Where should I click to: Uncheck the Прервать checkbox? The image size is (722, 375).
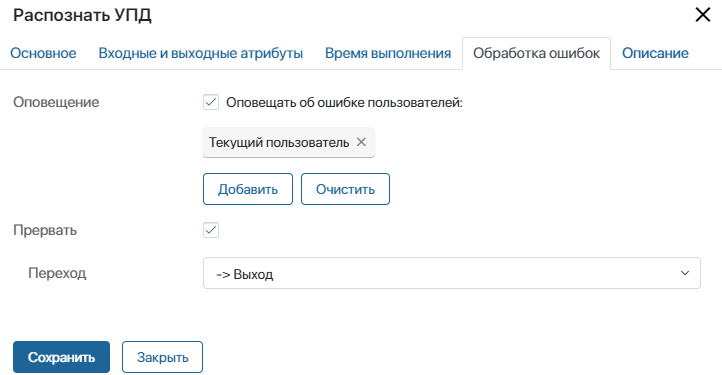point(211,230)
